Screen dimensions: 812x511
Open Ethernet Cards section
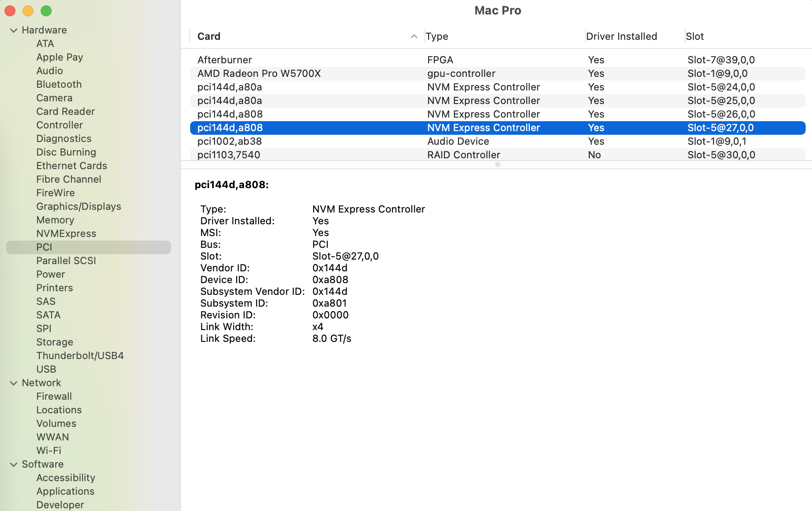tap(72, 166)
